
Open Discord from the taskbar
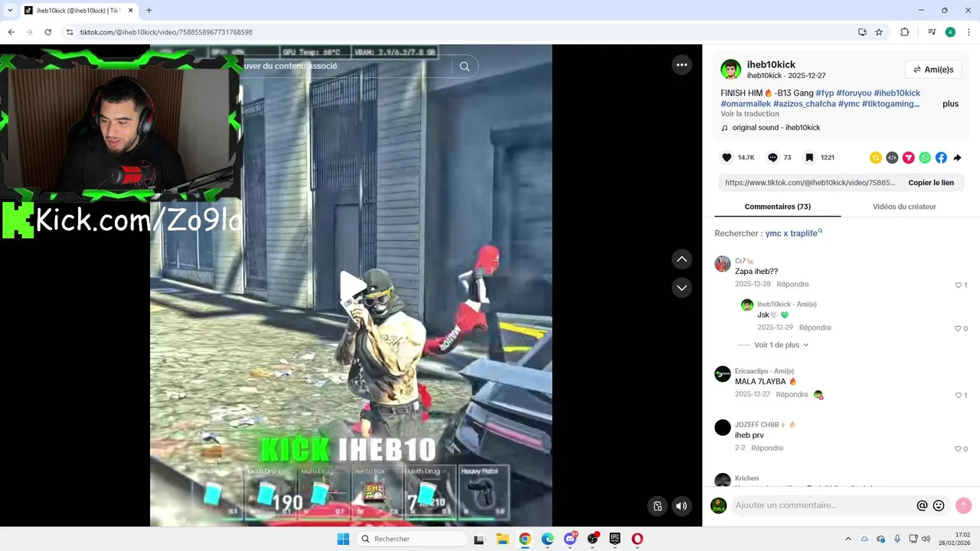pos(570,539)
